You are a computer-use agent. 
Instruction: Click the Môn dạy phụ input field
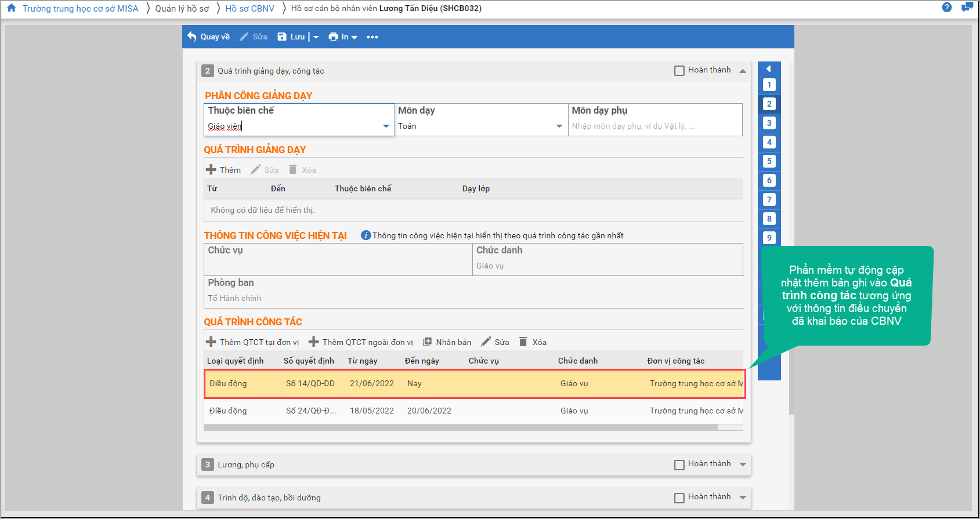654,126
